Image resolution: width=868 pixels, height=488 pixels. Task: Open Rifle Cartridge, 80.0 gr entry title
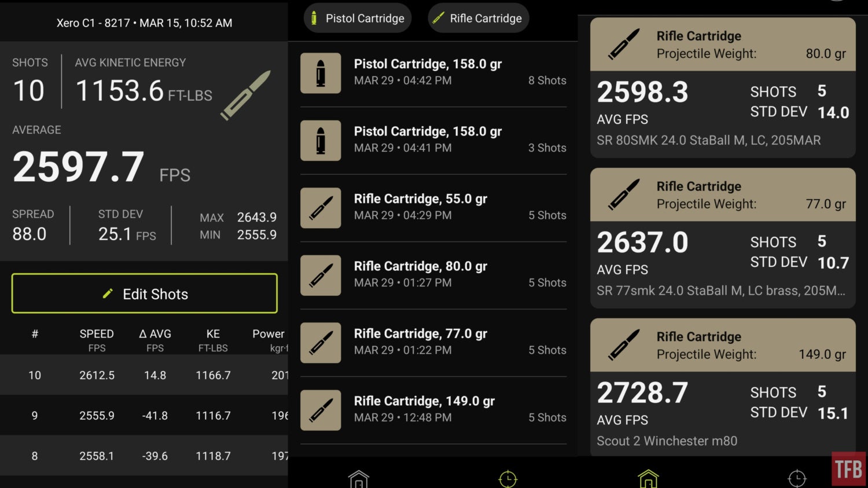tap(421, 266)
